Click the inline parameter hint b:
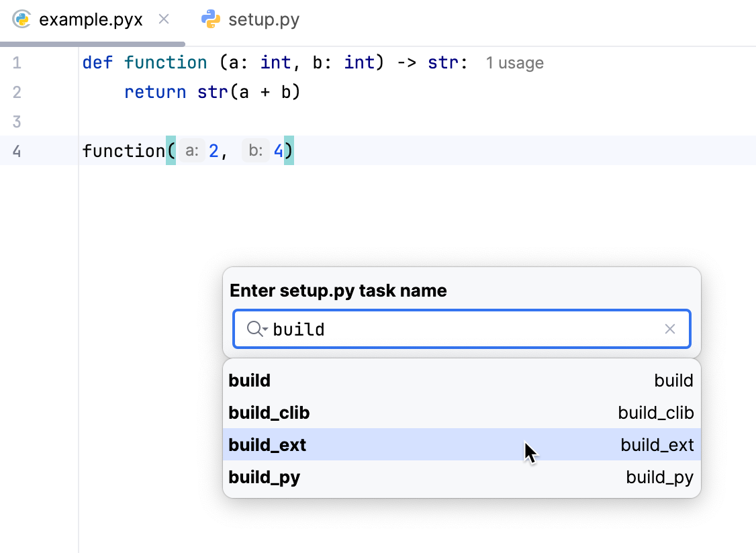Screen dimensions: 756x553 click(255, 150)
